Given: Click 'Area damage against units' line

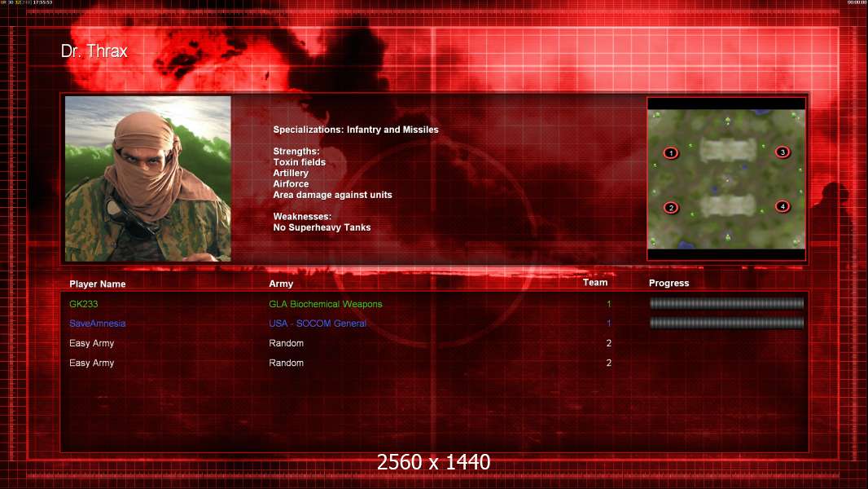Looking at the screenshot, I should [332, 195].
